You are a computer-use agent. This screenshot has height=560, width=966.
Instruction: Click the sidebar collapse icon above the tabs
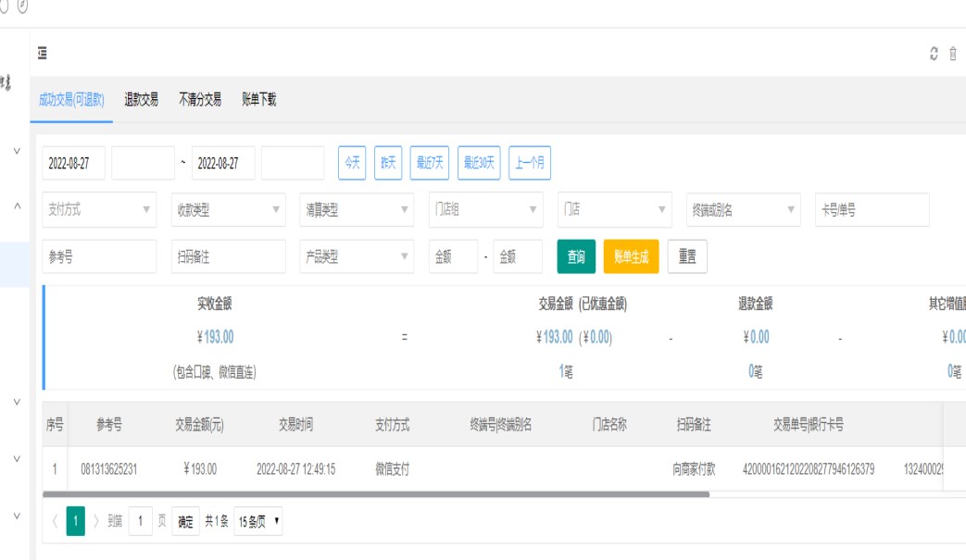pyautogui.click(x=43, y=54)
